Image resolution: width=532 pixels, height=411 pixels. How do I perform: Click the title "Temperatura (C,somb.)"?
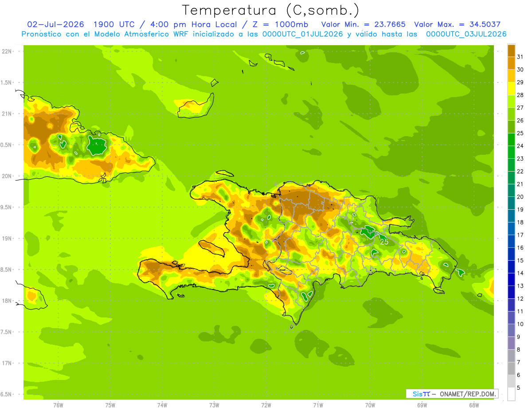tap(271, 10)
